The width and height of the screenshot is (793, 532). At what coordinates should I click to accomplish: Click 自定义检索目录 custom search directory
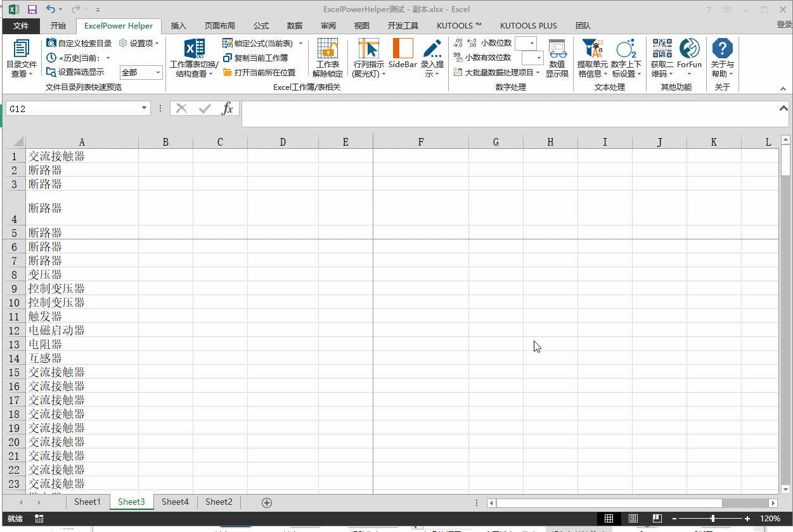coord(79,44)
